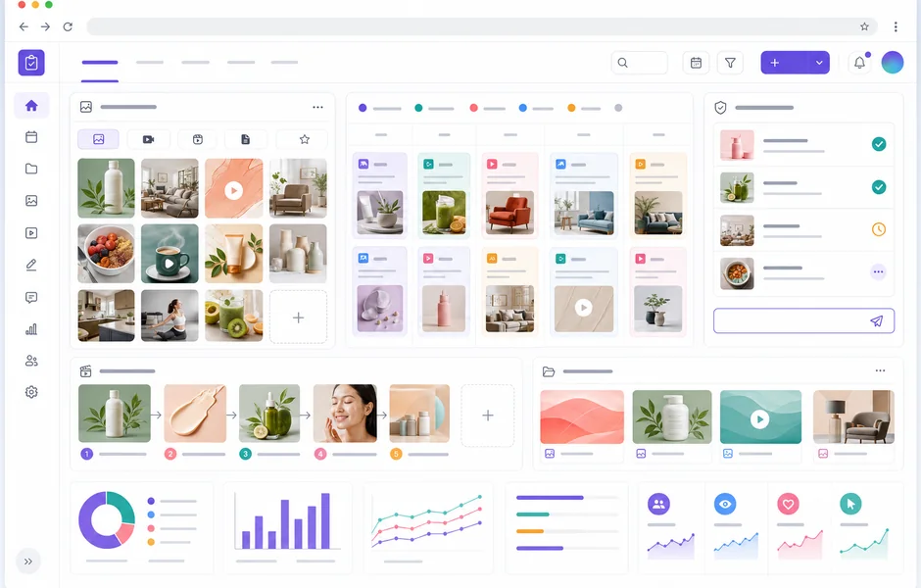Expand the dropdown chevron on the purple plus button
921x588 pixels.
coord(819,63)
